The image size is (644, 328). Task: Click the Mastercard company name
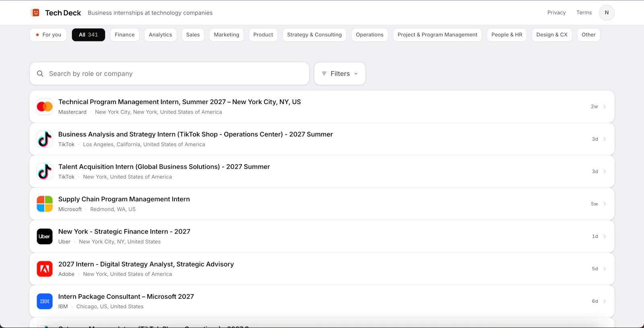(72, 112)
